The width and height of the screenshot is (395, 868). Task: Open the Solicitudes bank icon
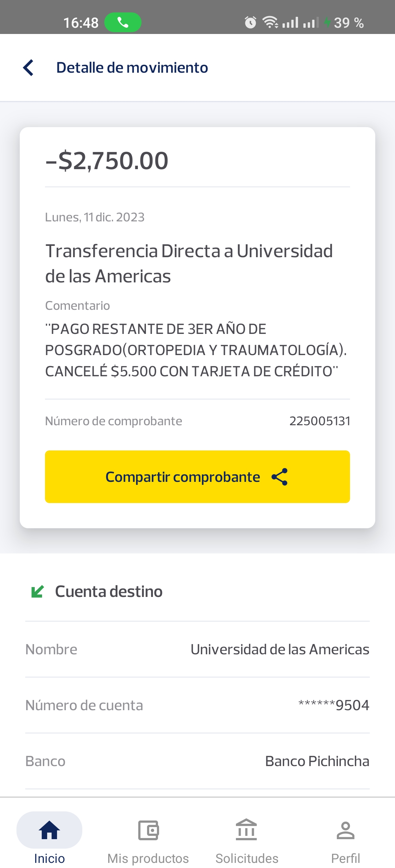tap(247, 830)
